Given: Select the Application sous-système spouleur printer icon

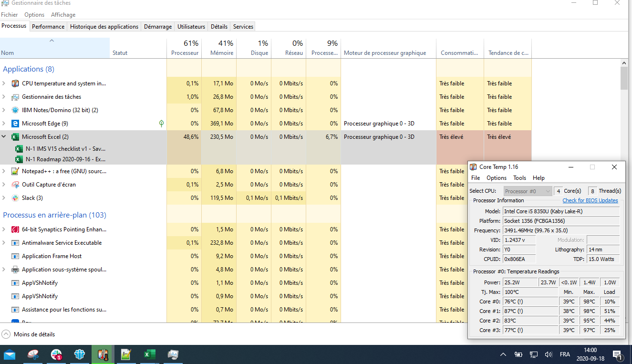Looking at the screenshot, I should tap(15, 270).
